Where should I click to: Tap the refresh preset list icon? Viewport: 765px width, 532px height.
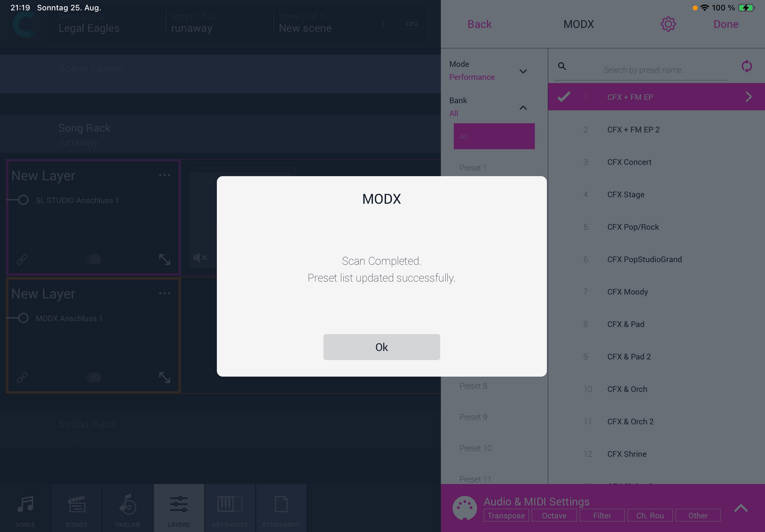746,66
